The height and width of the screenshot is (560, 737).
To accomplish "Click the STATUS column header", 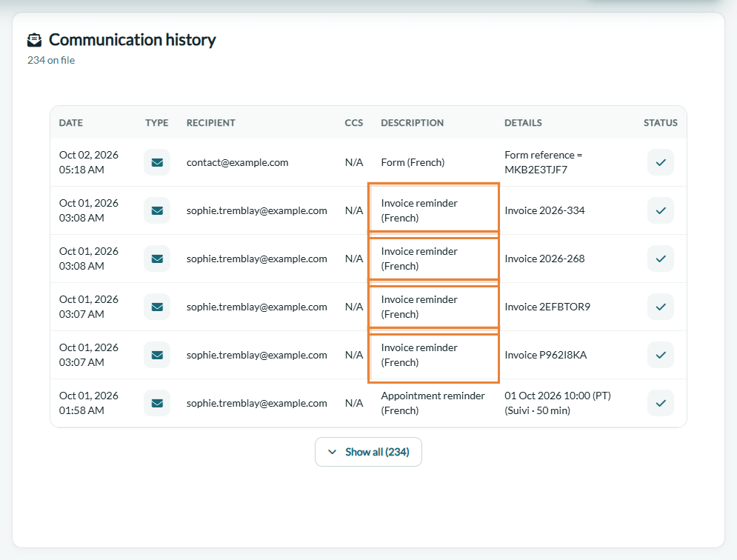I will pyautogui.click(x=661, y=123).
